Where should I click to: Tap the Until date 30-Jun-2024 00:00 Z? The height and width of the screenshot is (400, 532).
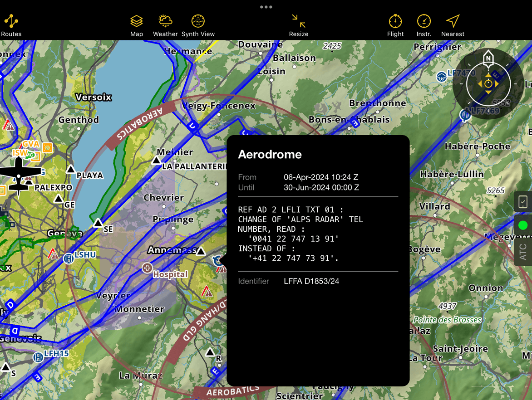click(x=321, y=187)
